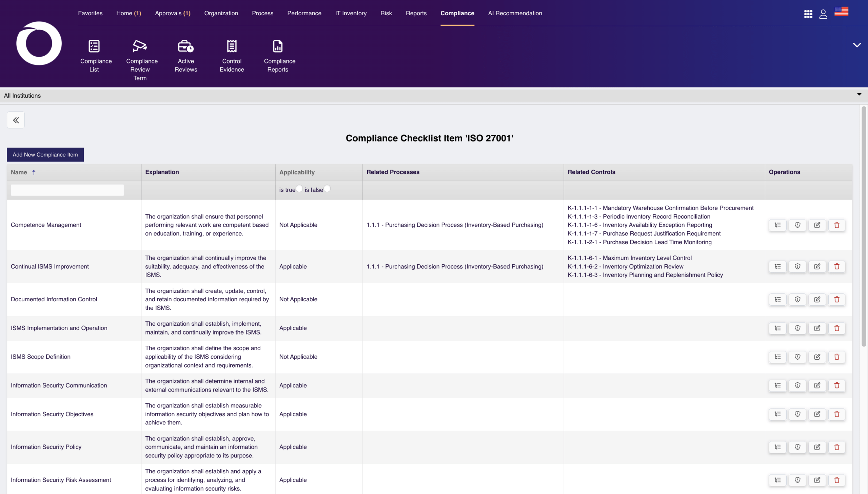This screenshot has width=868, height=494.
Task: Focus the Name filter input field
Action: coord(67,190)
